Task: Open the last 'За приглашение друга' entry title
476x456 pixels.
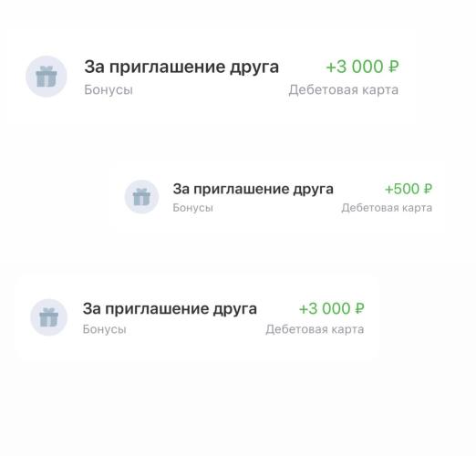Action: (x=170, y=309)
